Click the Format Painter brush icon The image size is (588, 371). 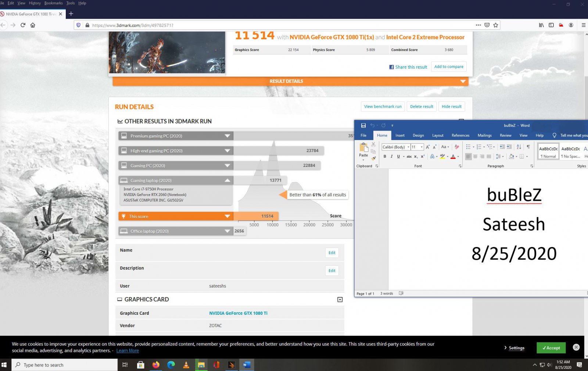point(373,158)
